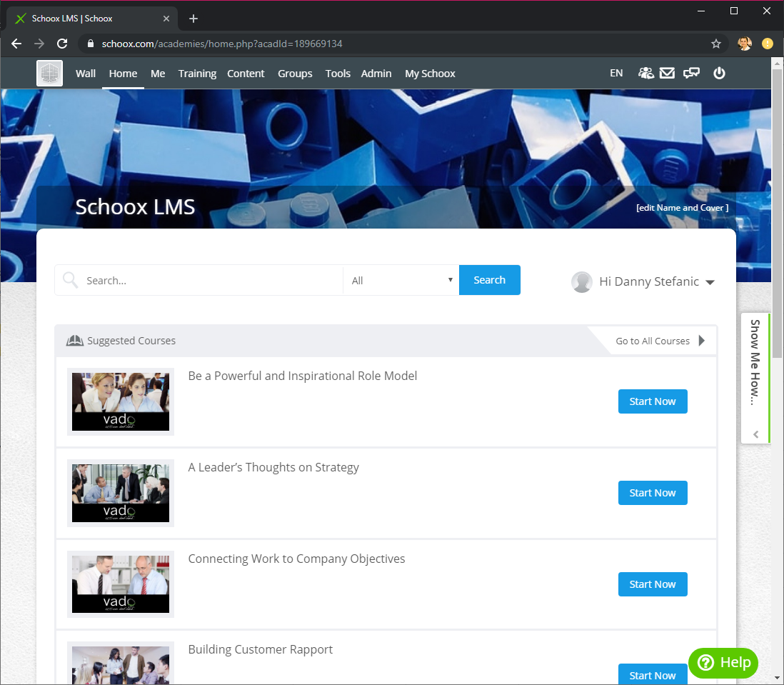Open Connecting Work to Company Objectives title
784x685 pixels.
click(x=296, y=559)
